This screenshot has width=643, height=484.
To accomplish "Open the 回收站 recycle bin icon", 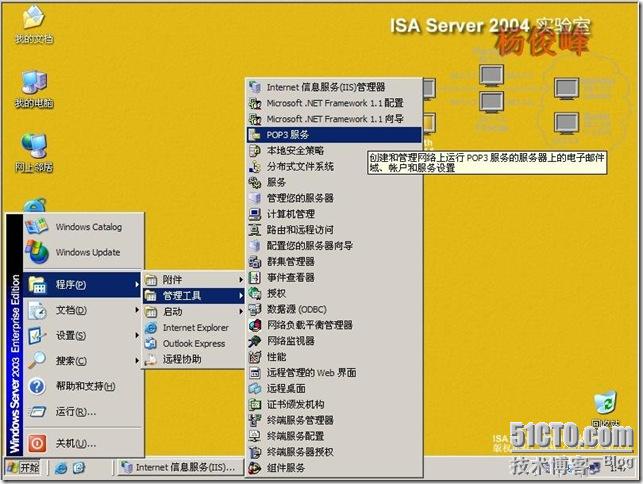I will click(605, 408).
